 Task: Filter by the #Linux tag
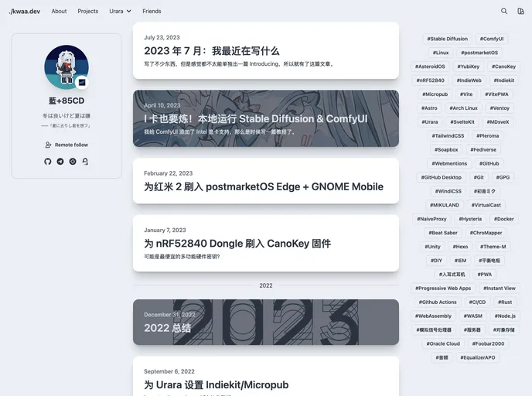441,53
